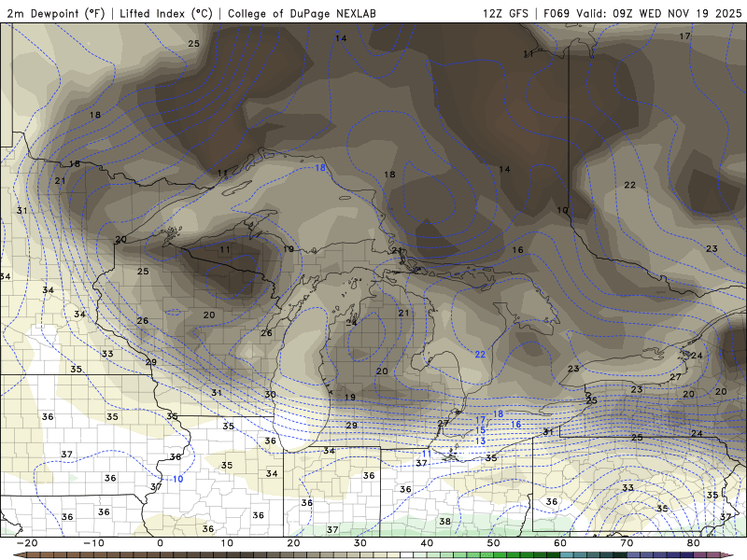Screen dimensions: 747x560
Task: Click the colorbar scale label −20
Action: pyautogui.click(x=27, y=543)
